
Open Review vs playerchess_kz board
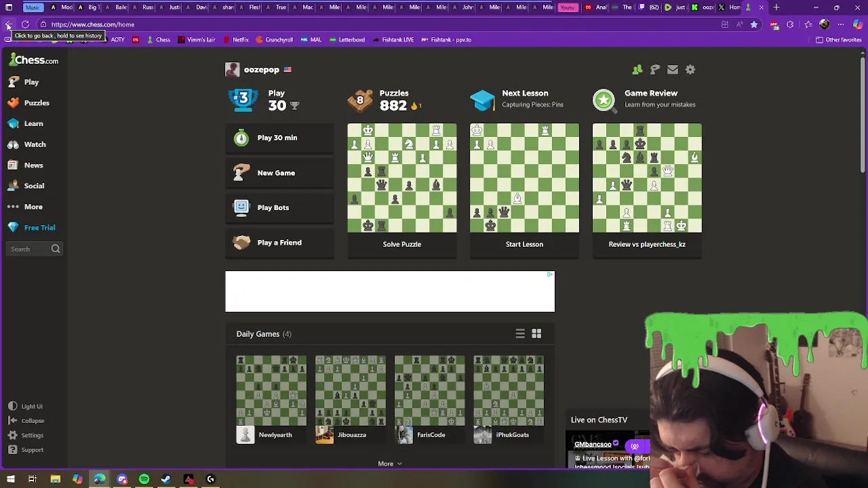coord(647,178)
